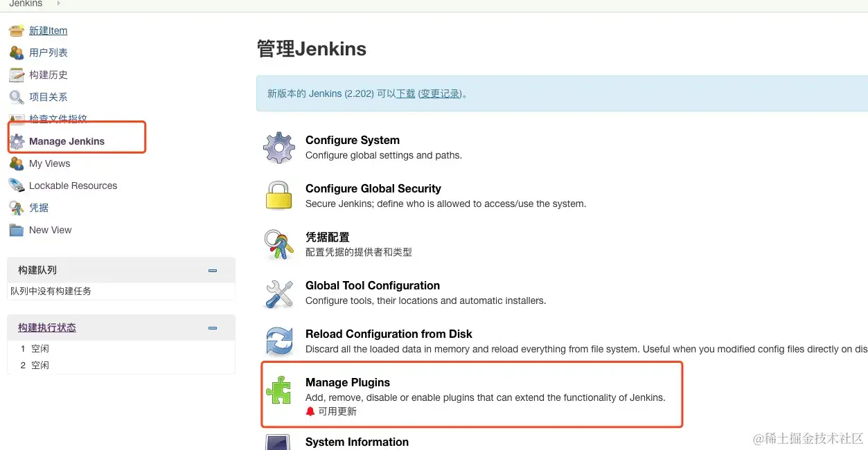Click the New View folder icon
This screenshot has width=868, height=450.
[x=17, y=230]
